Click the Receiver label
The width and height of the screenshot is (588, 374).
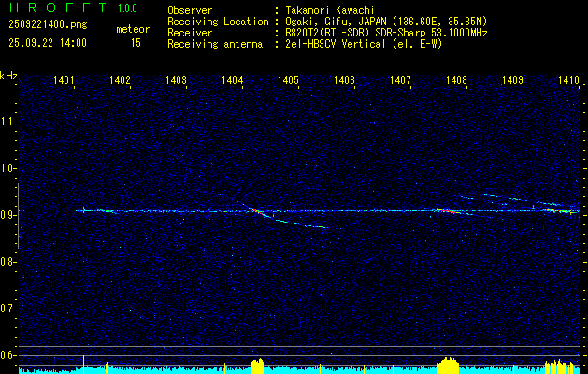point(190,33)
